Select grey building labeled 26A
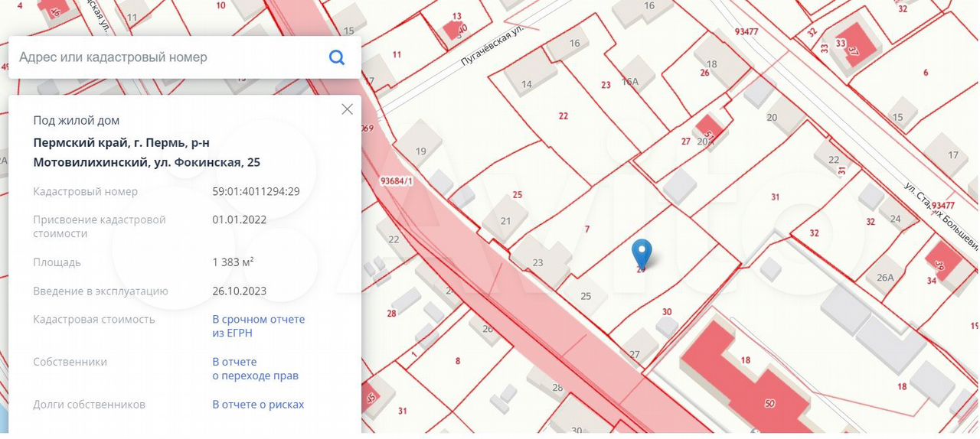 (885, 277)
